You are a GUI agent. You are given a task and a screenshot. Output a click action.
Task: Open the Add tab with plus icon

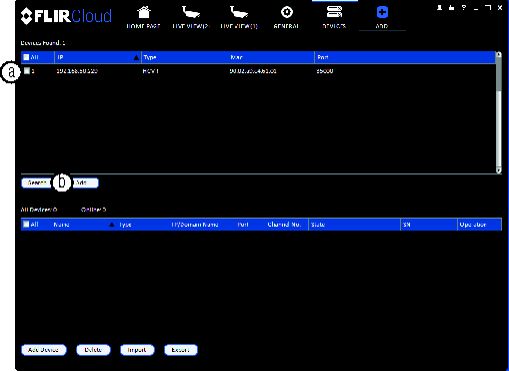[x=382, y=17]
